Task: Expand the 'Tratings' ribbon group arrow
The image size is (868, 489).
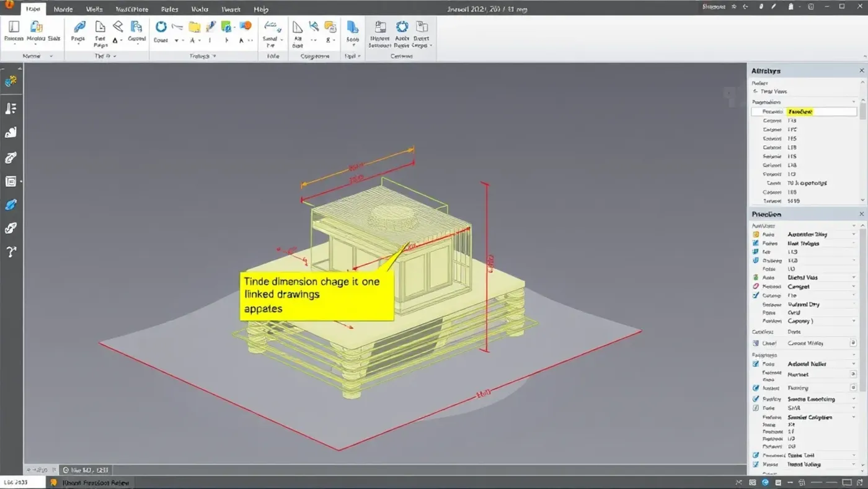Action: [x=215, y=56]
